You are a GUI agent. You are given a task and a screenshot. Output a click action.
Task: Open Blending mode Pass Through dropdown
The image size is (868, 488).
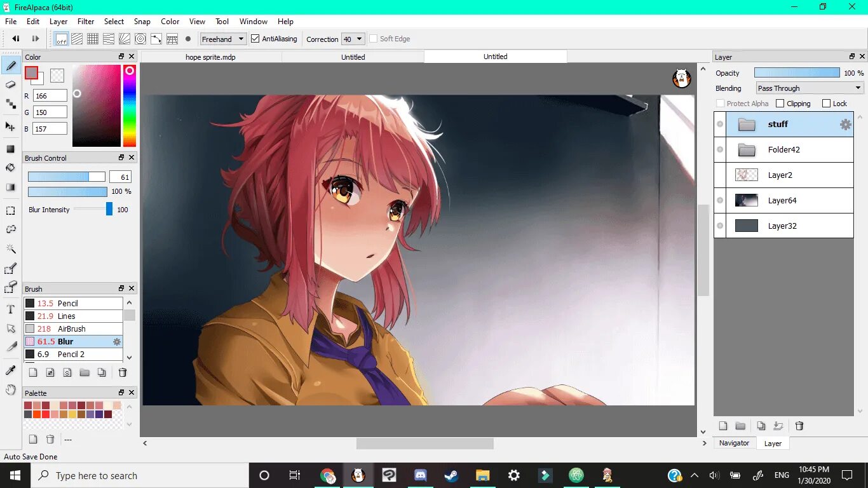click(810, 88)
